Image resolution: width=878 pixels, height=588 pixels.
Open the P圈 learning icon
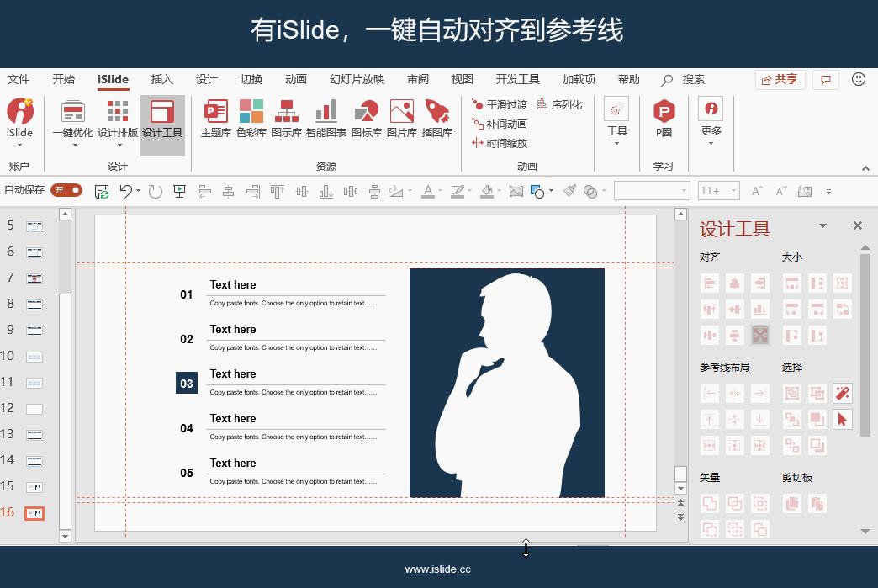coord(664,118)
